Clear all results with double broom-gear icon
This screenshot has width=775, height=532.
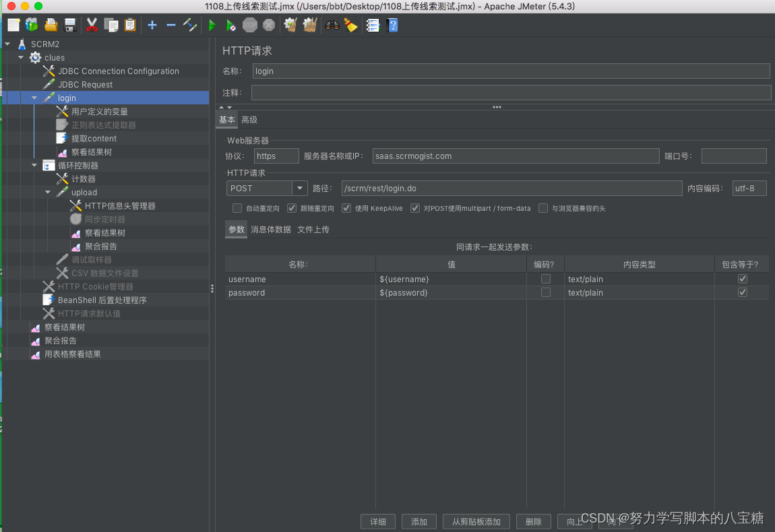coord(310,25)
